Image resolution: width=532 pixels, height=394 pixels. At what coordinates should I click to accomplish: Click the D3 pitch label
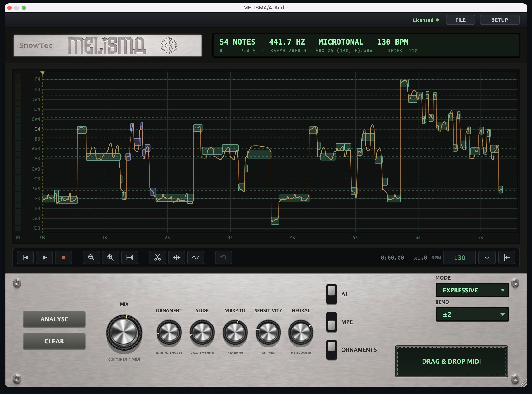pos(37,228)
